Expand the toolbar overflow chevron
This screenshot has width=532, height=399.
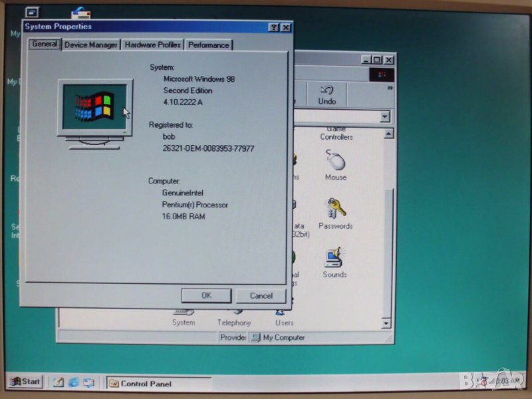point(390,88)
